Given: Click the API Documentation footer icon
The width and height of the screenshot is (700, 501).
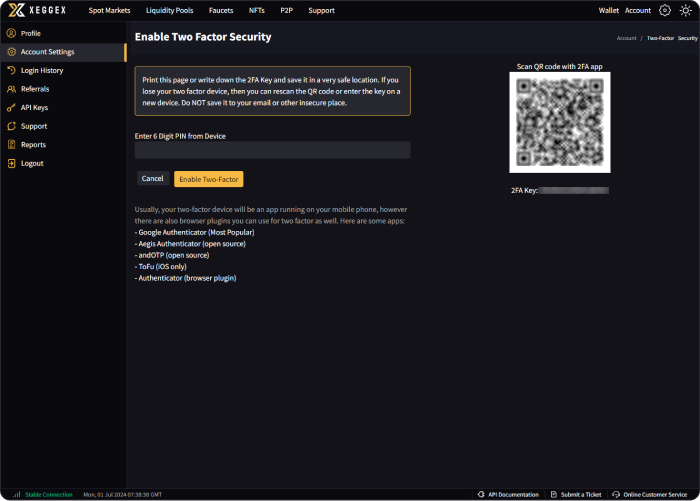Looking at the screenshot, I should [481, 494].
